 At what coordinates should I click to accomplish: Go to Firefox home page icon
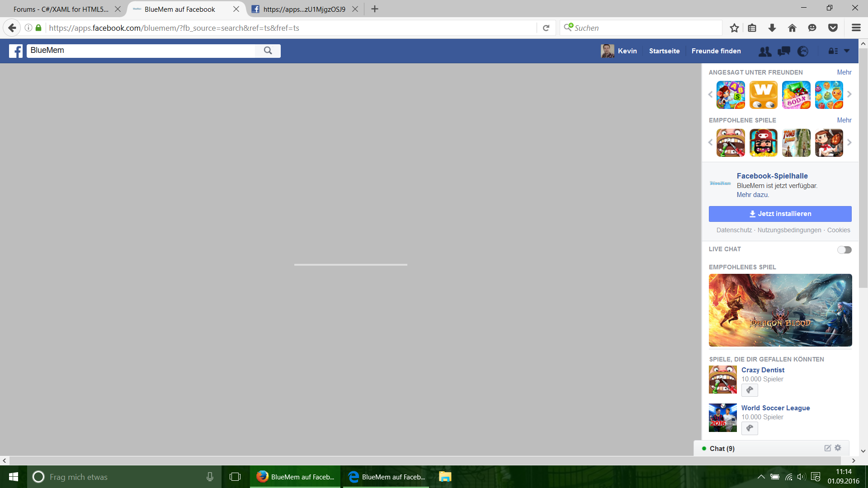click(792, 28)
